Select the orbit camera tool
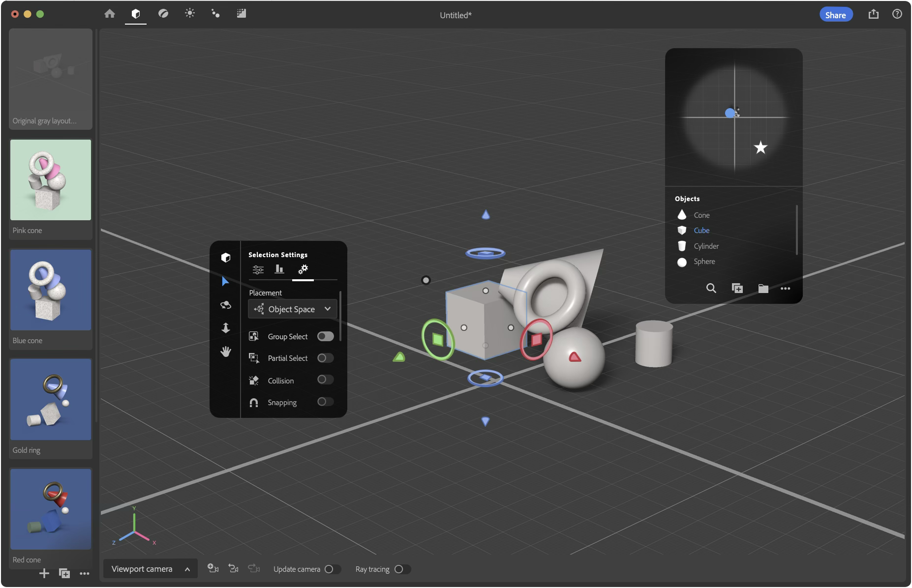This screenshot has height=588, width=912. pos(226,305)
